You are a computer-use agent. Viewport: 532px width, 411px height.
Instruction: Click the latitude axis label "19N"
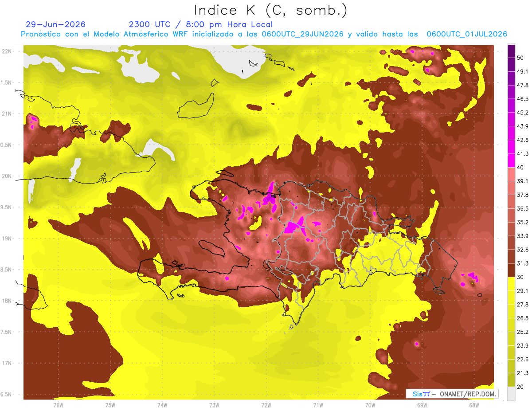(7, 239)
